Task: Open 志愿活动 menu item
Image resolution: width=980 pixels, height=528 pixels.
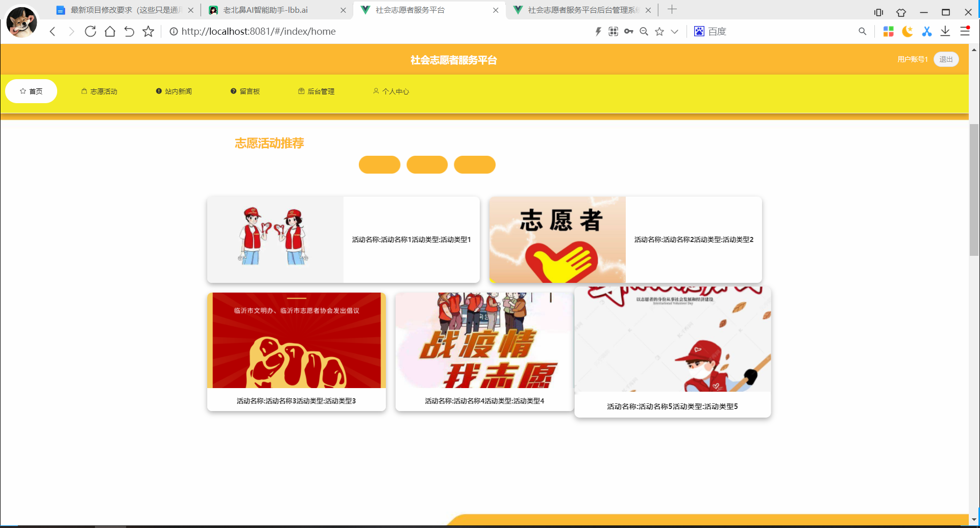Action: [x=100, y=91]
